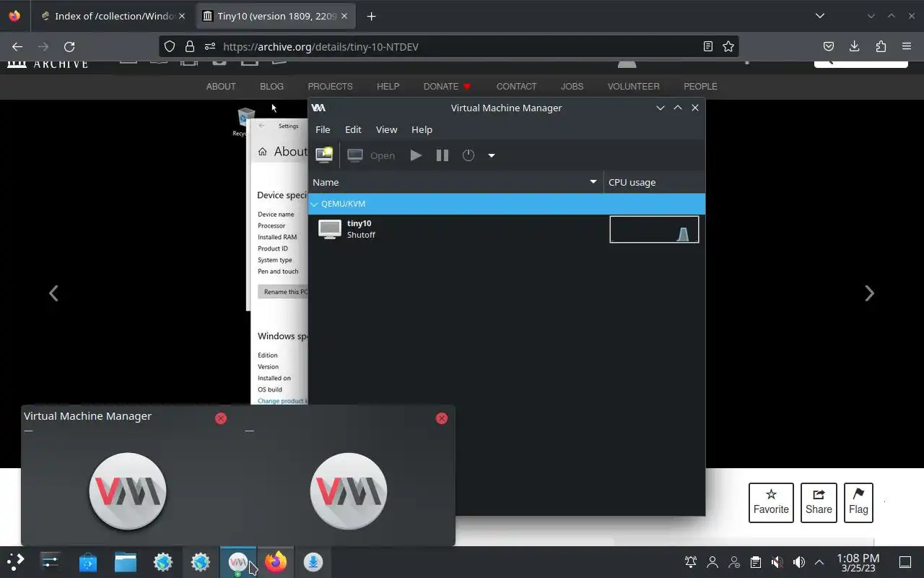Click the tiny10 CPU usage graph
This screenshot has height=578, width=924.
click(654, 230)
